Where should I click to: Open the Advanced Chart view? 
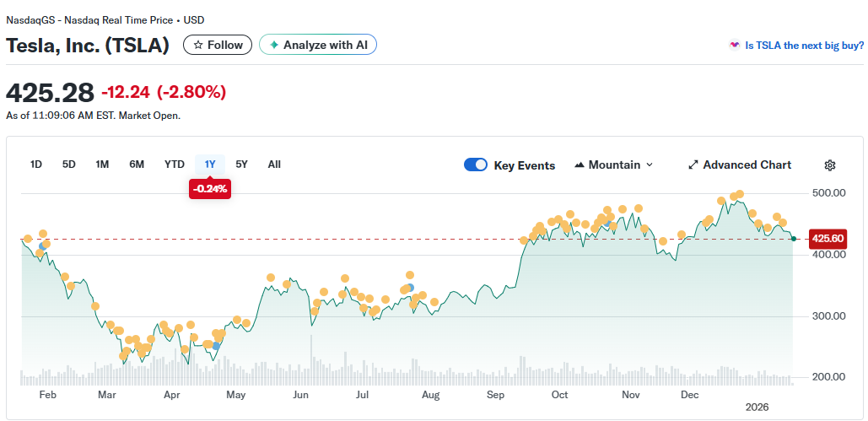click(x=740, y=165)
